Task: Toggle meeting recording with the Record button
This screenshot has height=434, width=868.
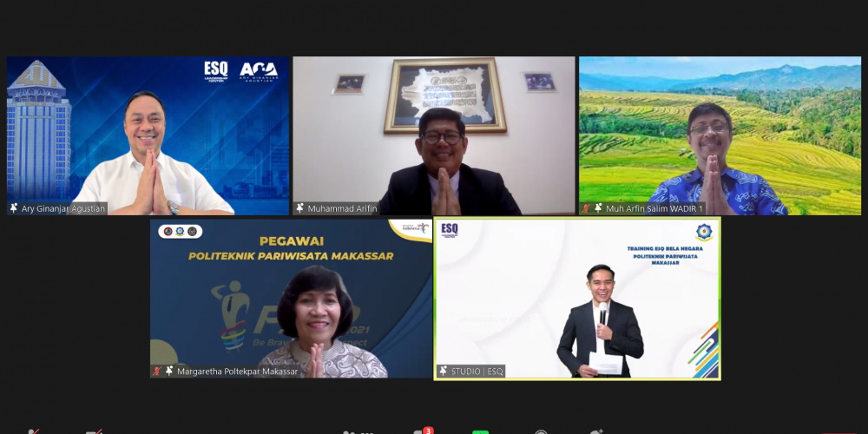Action: pos(541,431)
